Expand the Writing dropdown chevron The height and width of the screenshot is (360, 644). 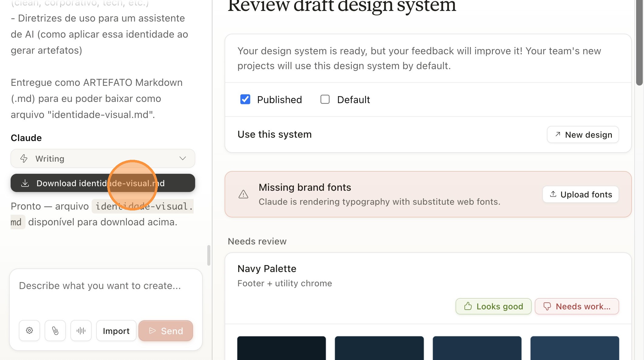coord(183,158)
